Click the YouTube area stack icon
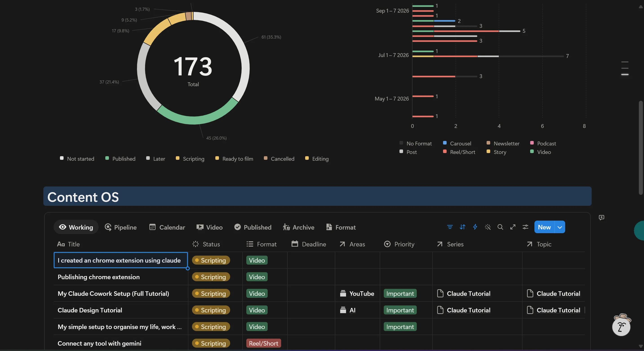The image size is (644, 351). [x=343, y=294]
